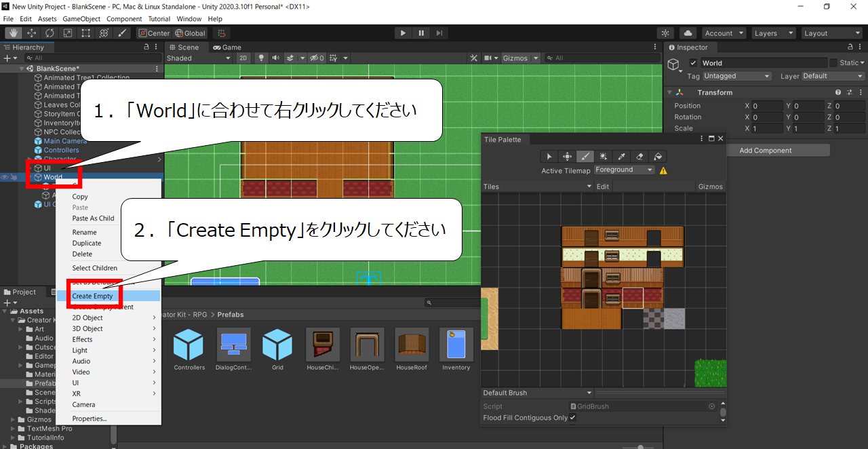Open the Shaded draw mode dropdown
Viewport: 868px width, 449px height.
point(199,58)
